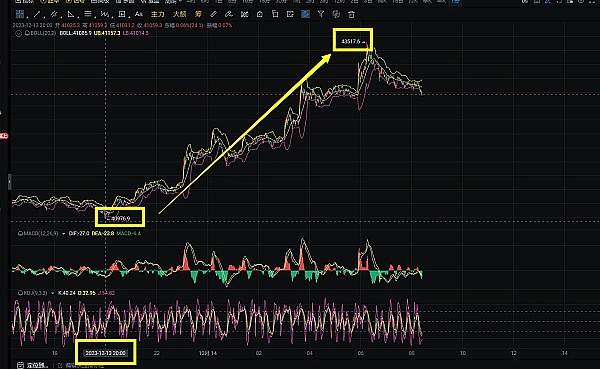Click the 定位到 locate date button
The height and width of the screenshot is (369, 600).
(x=37, y=365)
